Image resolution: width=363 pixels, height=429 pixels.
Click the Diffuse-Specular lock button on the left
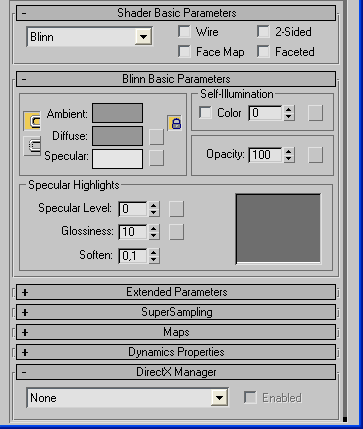pos(32,146)
